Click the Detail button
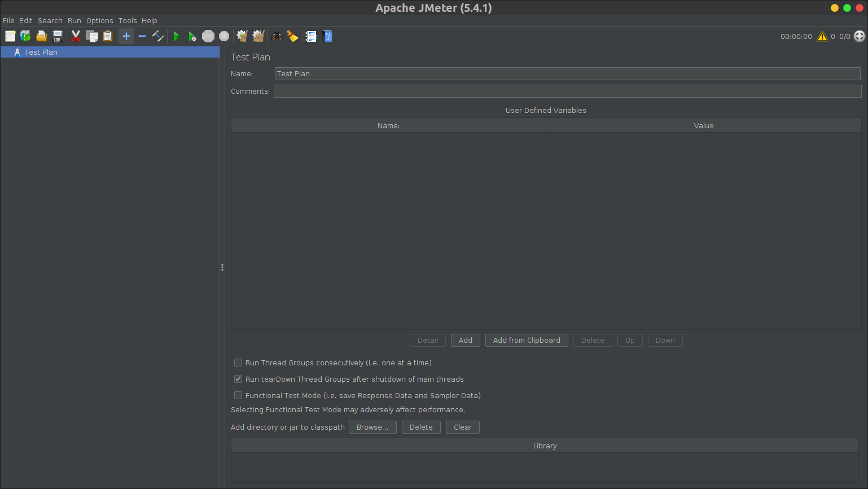This screenshot has width=868, height=489. (428, 340)
